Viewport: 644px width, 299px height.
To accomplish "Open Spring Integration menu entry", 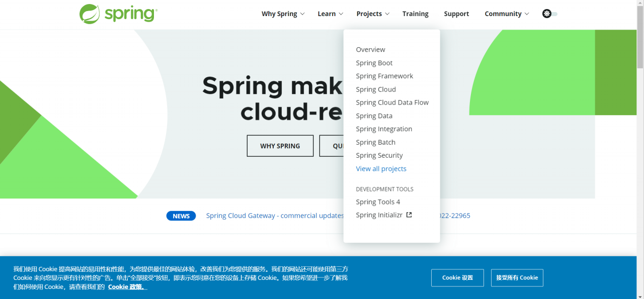I will tap(384, 129).
